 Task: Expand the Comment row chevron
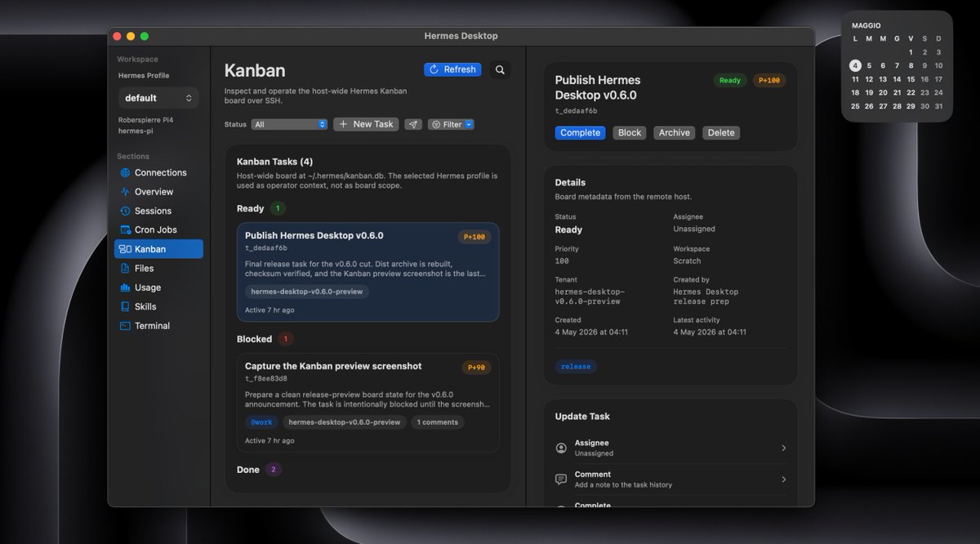[783, 479]
